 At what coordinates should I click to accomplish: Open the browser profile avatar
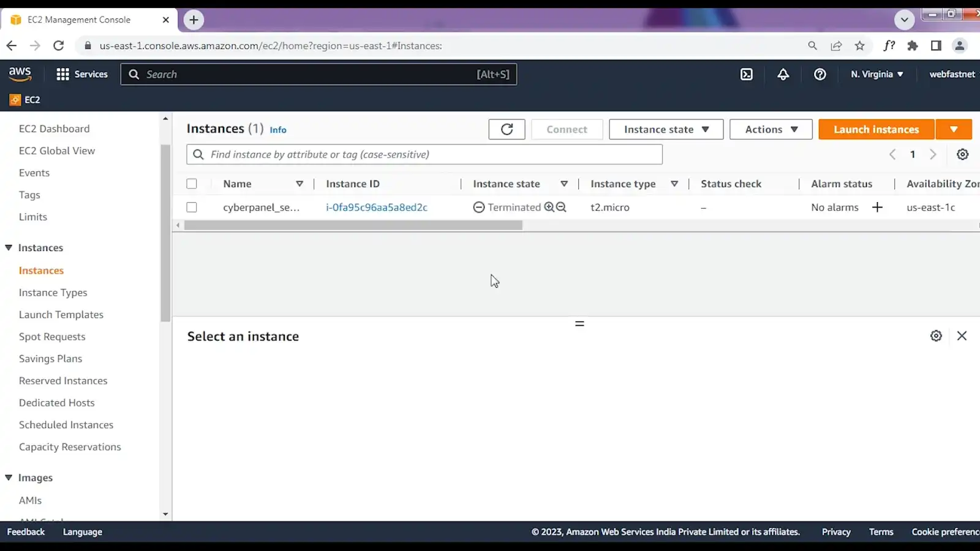point(960,45)
